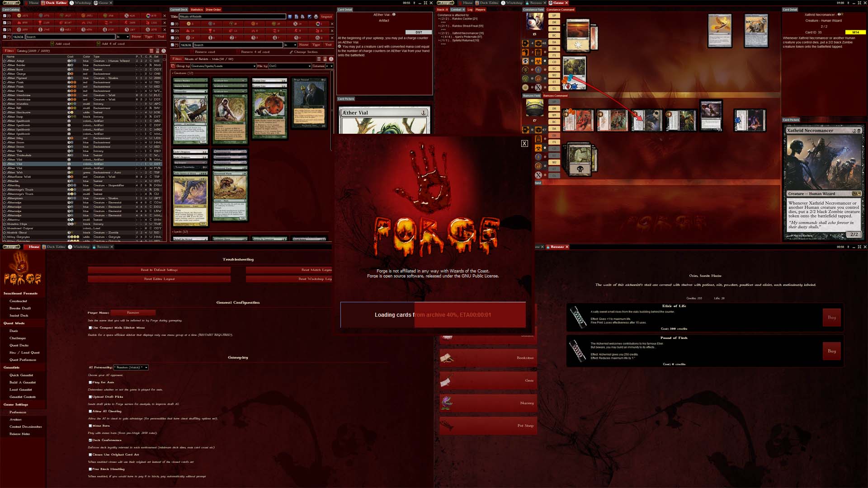Click Ramzes's frog-mask player avatar
868x488 pixels.
coord(535,108)
